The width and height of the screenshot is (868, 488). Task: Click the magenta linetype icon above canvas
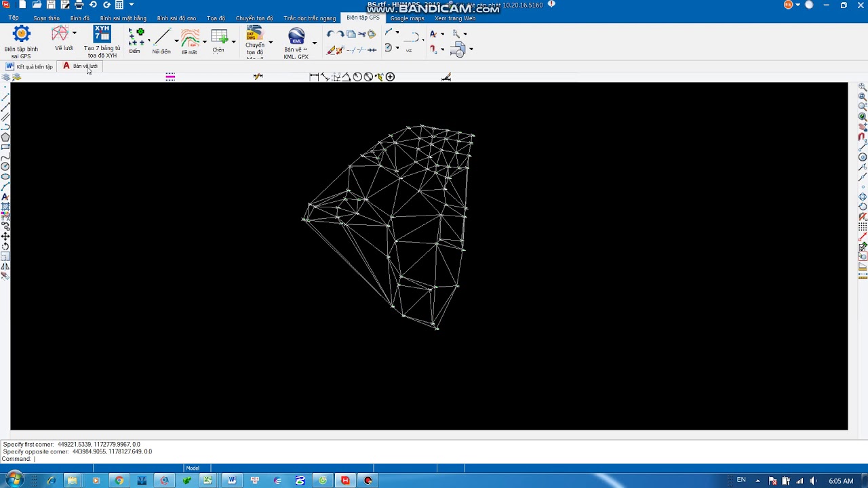[x=170, y=77]
